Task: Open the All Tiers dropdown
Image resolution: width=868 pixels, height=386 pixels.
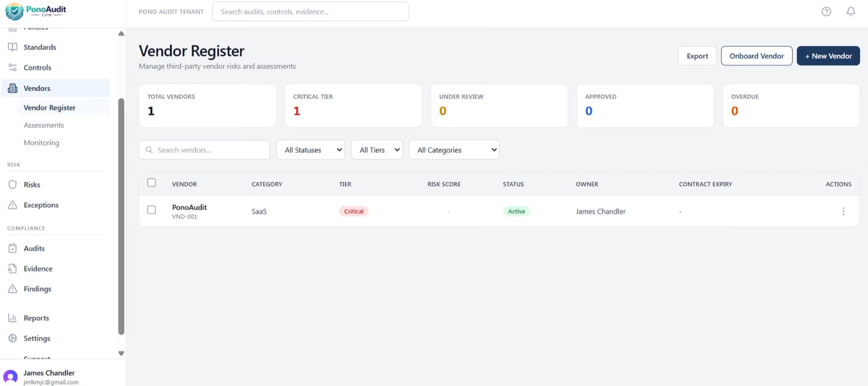Action: [377, 150]
